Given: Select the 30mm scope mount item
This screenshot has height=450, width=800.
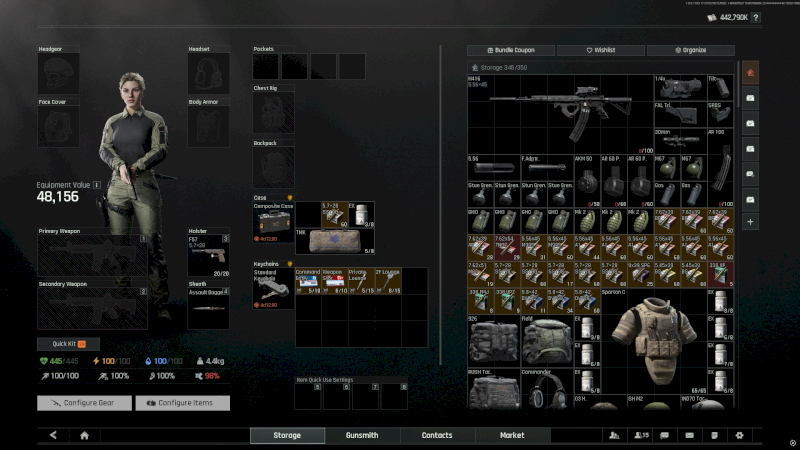Looking at the screenshot, I should pyautogui.click(x=680, y=141).
